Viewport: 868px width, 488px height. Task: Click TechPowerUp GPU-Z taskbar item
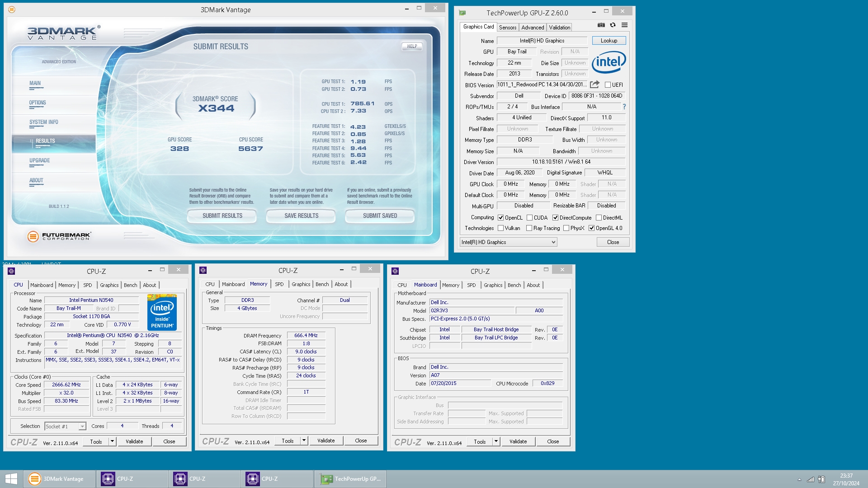click(x=350, y=479)
